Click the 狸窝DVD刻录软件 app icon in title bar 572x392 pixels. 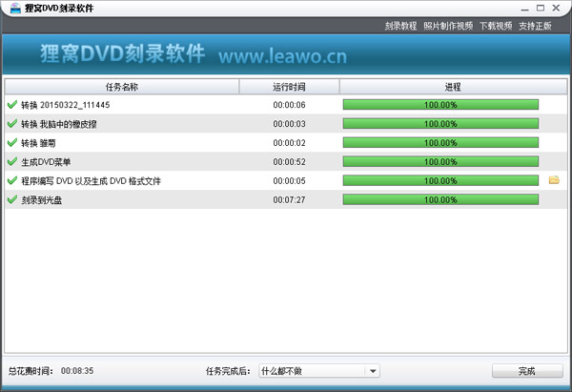15,8
